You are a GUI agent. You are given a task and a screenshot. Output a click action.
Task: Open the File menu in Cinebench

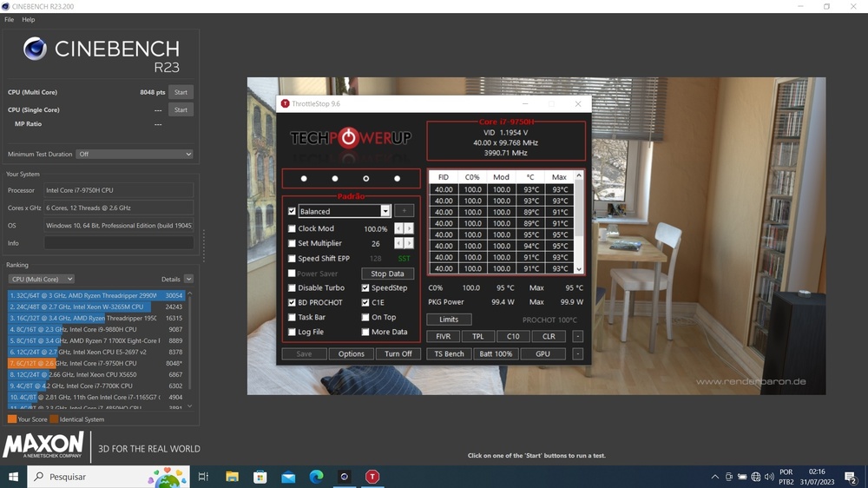[9, 19]
